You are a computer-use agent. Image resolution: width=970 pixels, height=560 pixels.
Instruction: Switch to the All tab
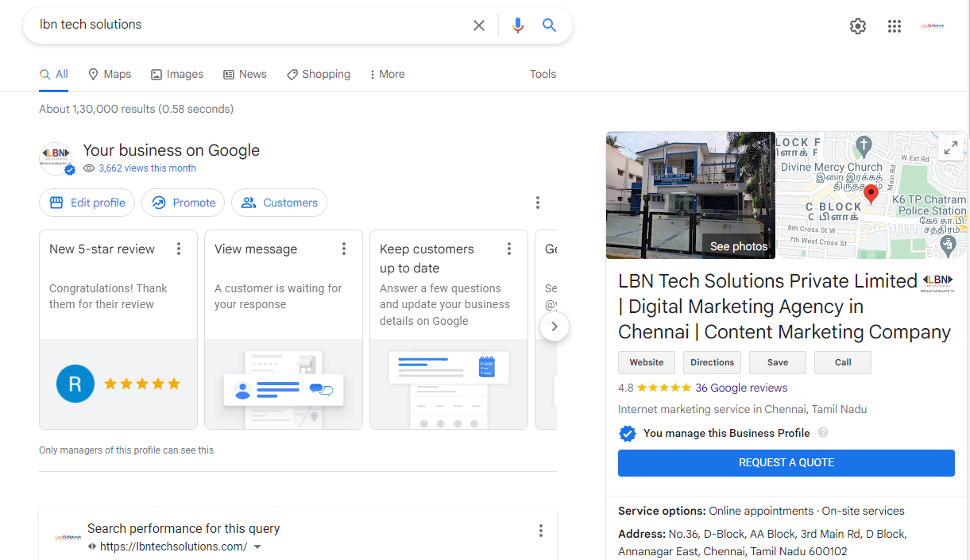coord(54,74)
